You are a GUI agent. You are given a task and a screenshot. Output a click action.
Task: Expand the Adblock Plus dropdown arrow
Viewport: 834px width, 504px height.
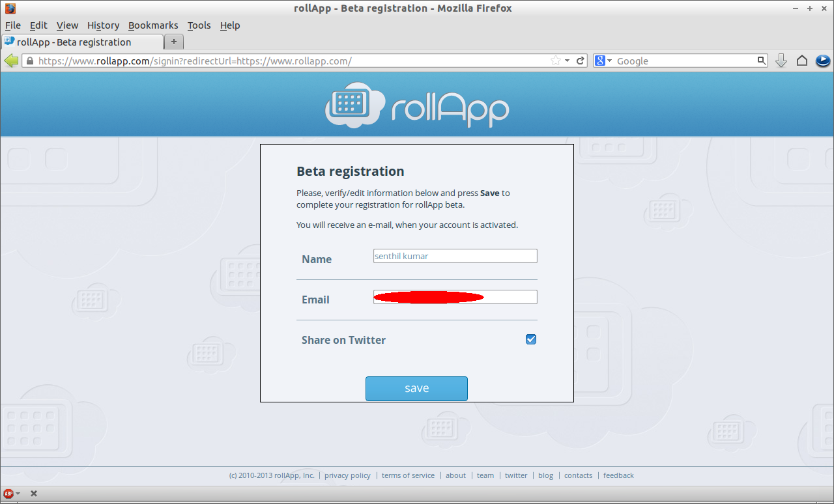point(18,494)
